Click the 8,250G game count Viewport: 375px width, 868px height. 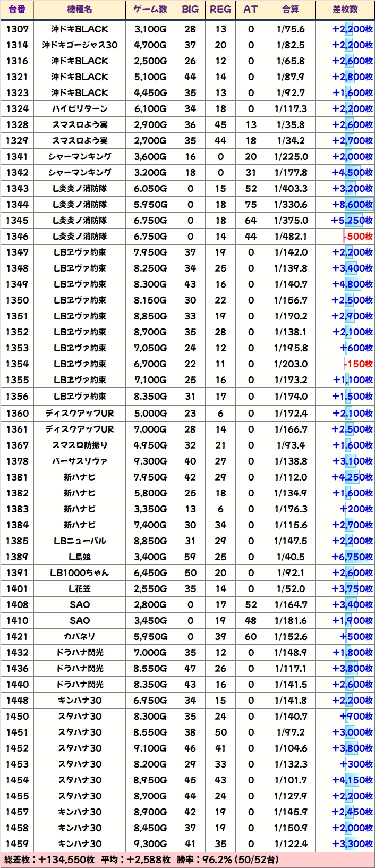(150, 268)
